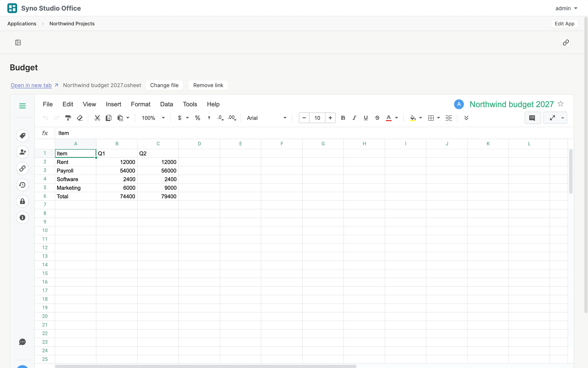Click the merge cells icon

449,118
